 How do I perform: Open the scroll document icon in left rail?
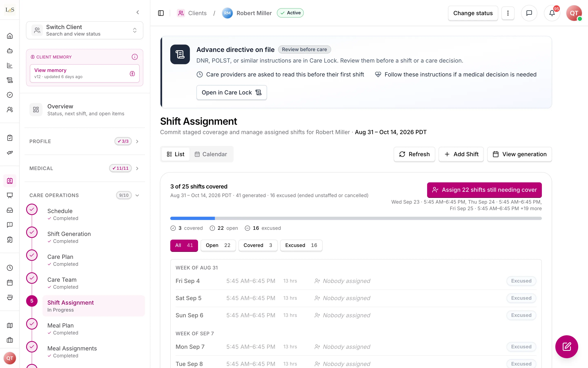pyautogui.click(x=10, y=80)
